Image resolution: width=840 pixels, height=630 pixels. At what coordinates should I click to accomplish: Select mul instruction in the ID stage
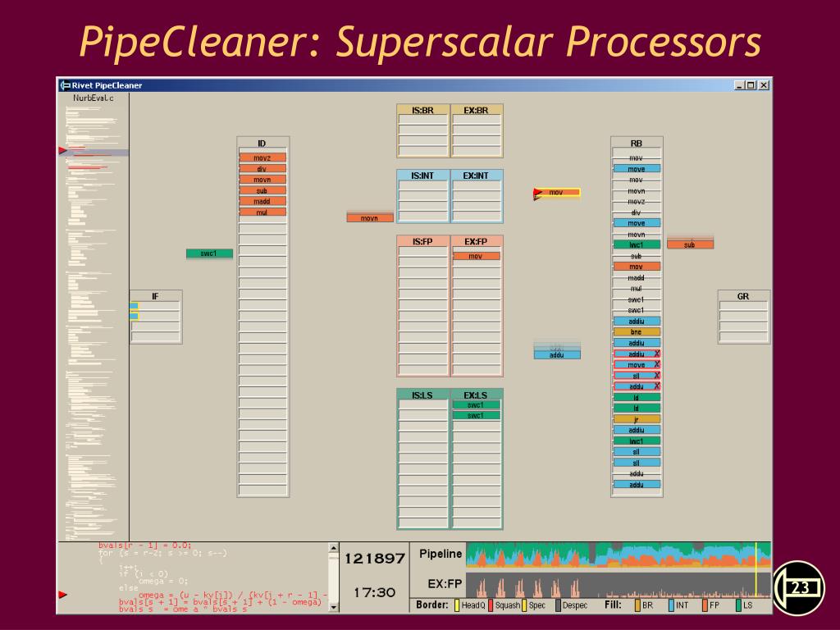point(262,212)
